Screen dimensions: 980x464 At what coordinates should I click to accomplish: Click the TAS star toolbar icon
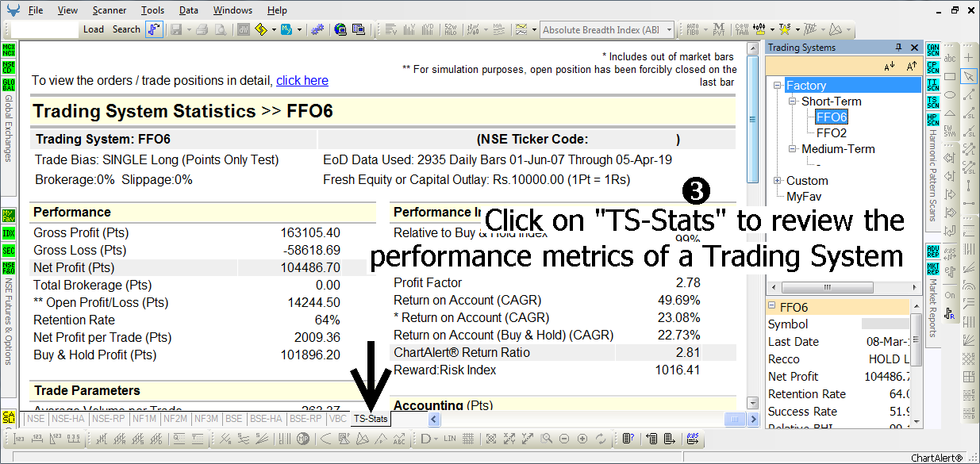point(785,29)
